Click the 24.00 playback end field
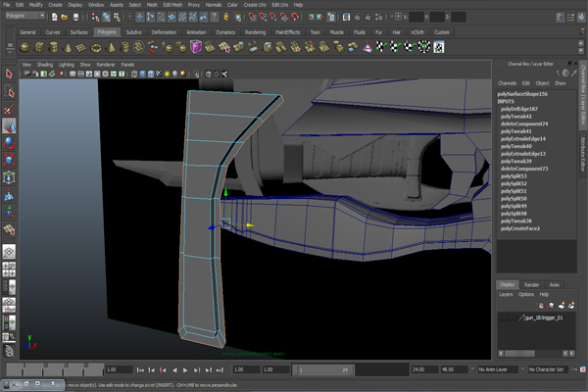This screenshot has height=392, width=588. [425, 369]
